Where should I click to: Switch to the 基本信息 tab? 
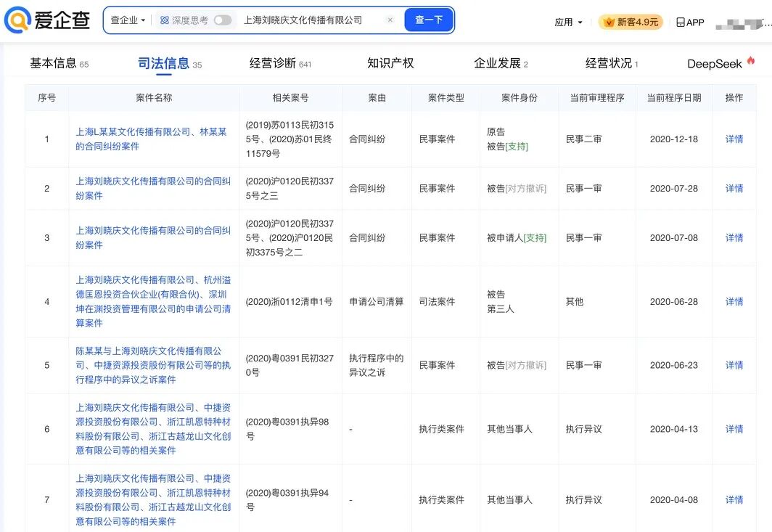pos(56,63)
